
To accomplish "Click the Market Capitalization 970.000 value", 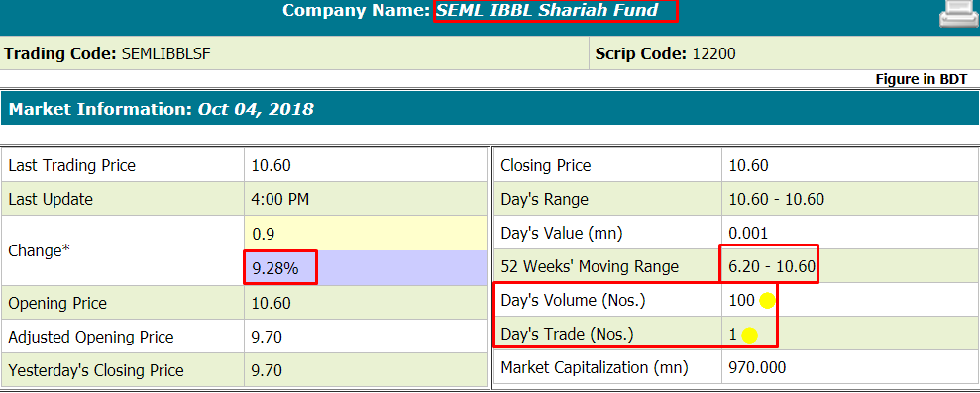I will pyautogui.click(x=757, y=367).
